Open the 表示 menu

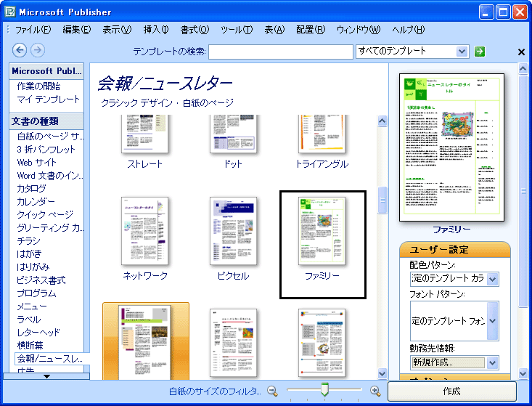[117, 30]
